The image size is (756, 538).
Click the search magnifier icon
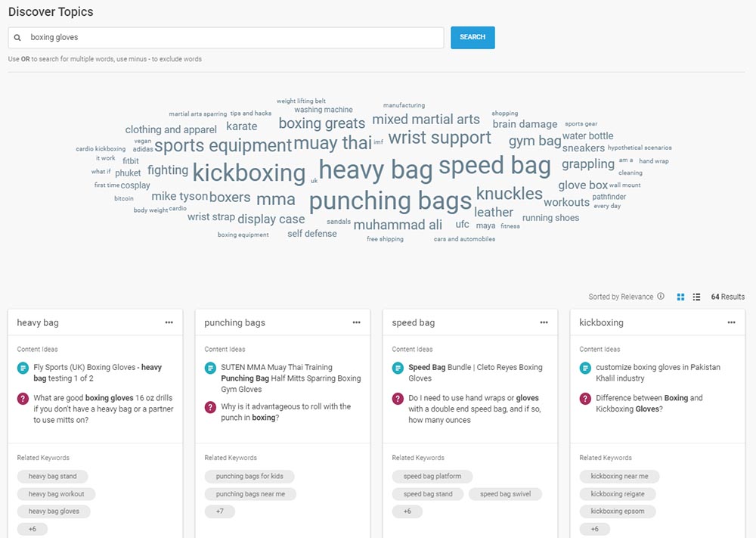tap(17, 37)
